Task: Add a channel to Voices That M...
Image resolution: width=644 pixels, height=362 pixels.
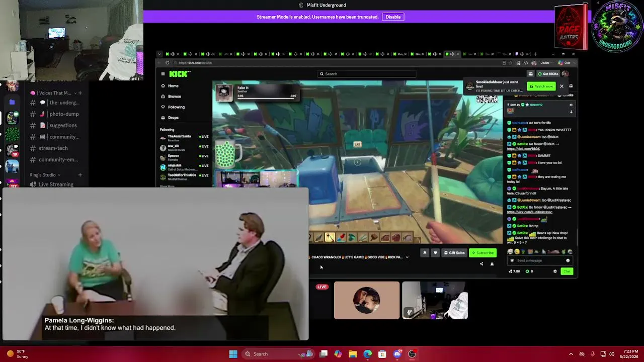Action: tap(80, 93)
